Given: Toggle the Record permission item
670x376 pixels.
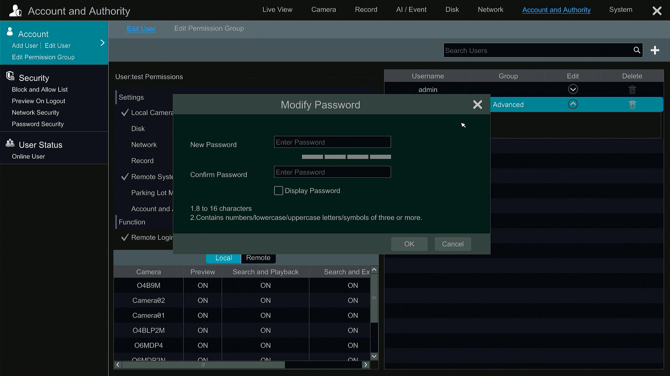Looking at the screenshot, I should (142, 161).
